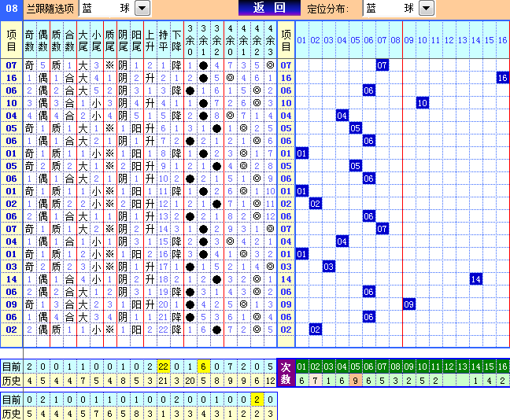Select the 4余3 column header
510x420 pixels.
coord(270,40)
